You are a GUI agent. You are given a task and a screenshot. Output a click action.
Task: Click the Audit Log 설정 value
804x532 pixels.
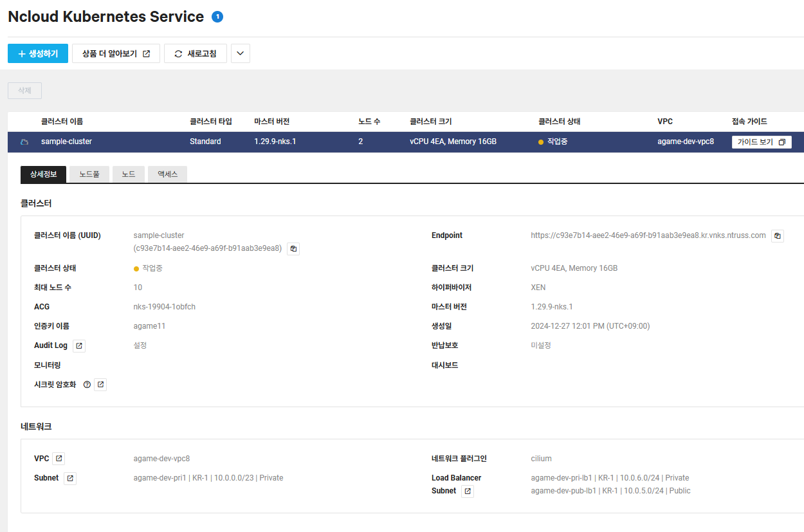tap(140, 345)
